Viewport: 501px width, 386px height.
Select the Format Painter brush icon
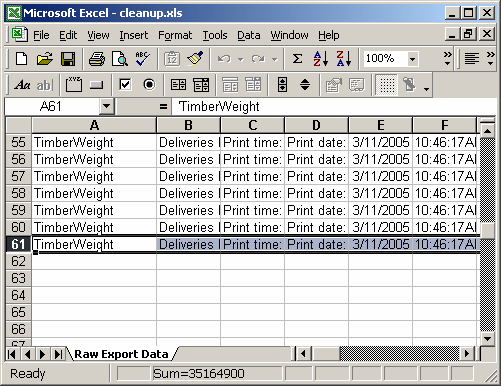click(195, 59)
